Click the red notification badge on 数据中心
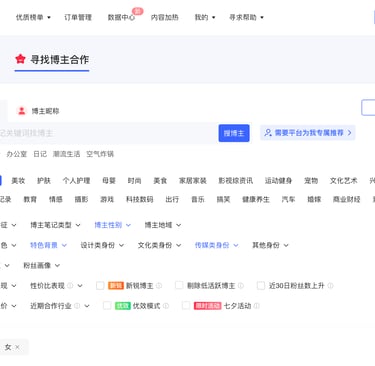The width and height of the screenshot is (375, 366). (x=137, y=11)
